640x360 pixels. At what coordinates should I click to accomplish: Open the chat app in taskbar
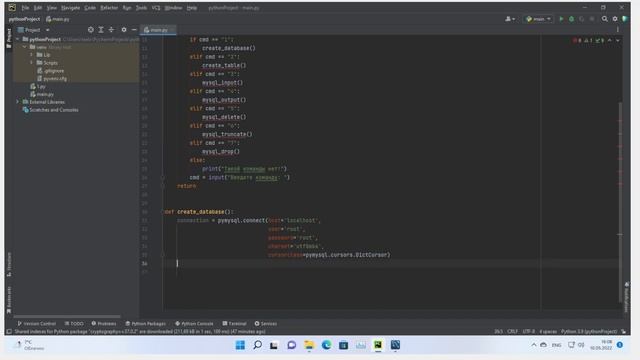(291, 345)
